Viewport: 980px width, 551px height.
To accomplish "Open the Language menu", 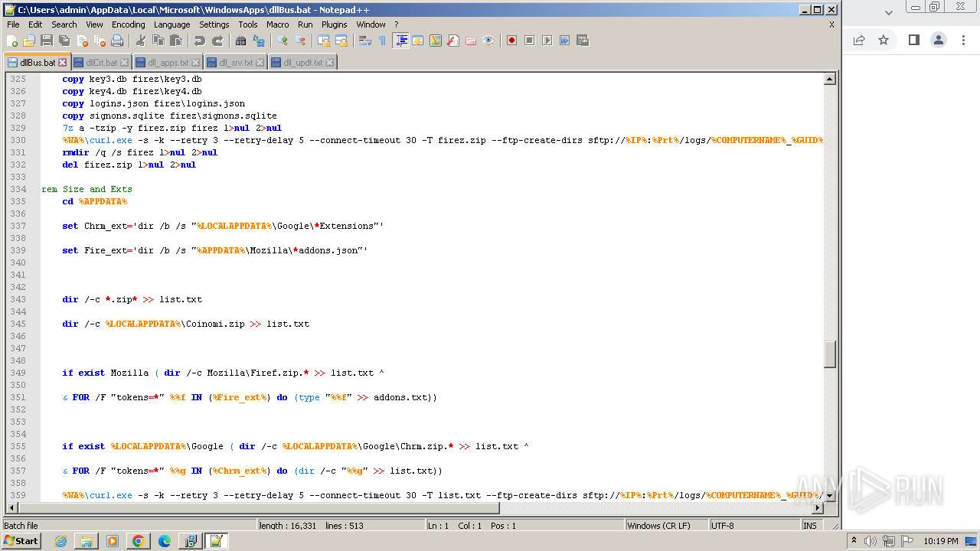I will click(171, 24).
